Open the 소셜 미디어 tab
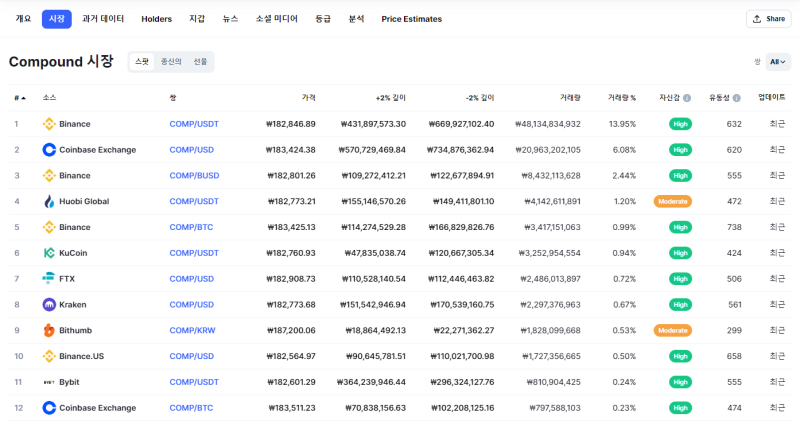 (x=277, y=19)
